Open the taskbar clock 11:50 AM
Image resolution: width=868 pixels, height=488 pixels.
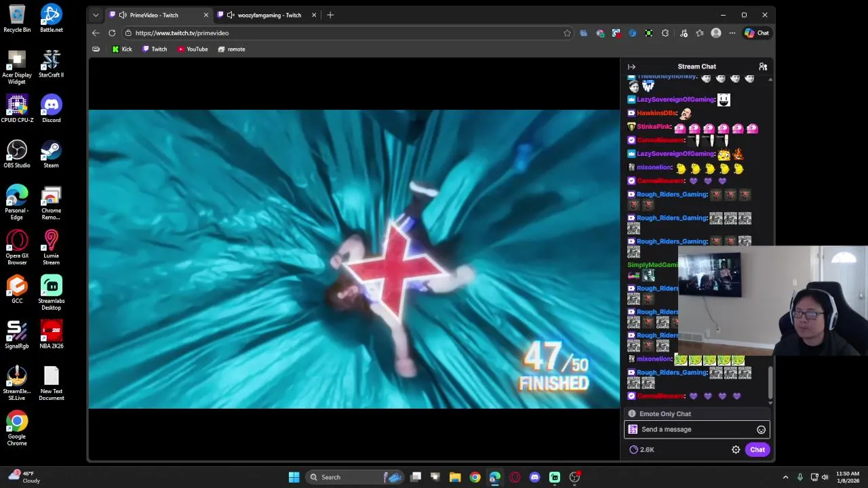[848, 477]
